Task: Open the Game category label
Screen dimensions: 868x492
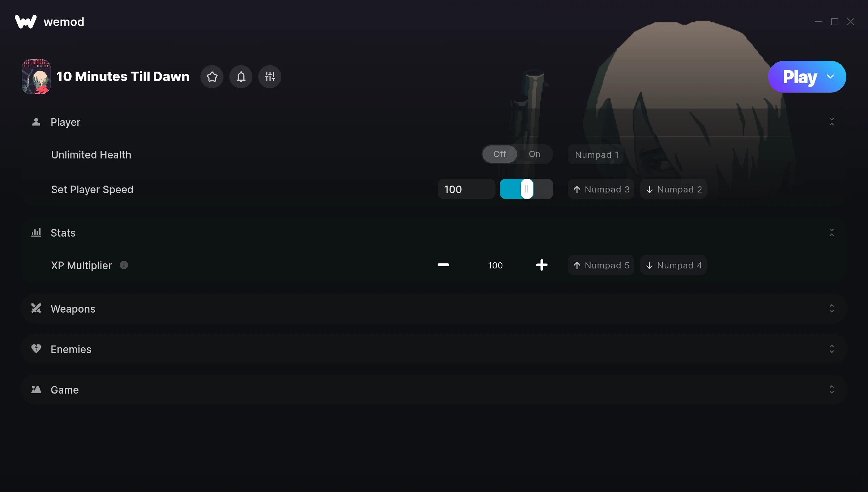Action: click(x=65, y=390)
